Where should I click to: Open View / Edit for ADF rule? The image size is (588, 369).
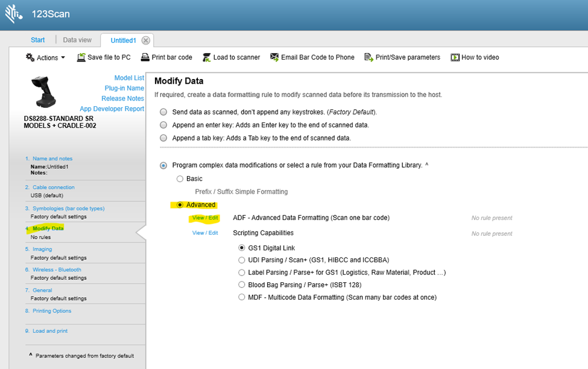point(205,218)
